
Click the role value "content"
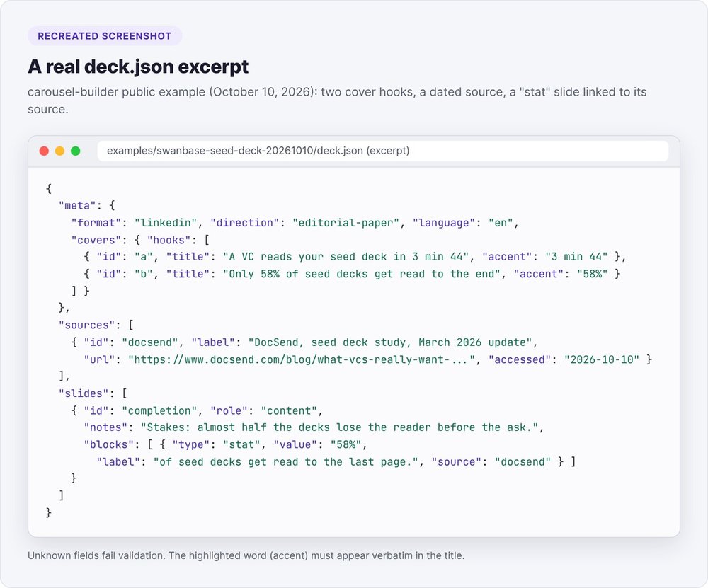289,410
